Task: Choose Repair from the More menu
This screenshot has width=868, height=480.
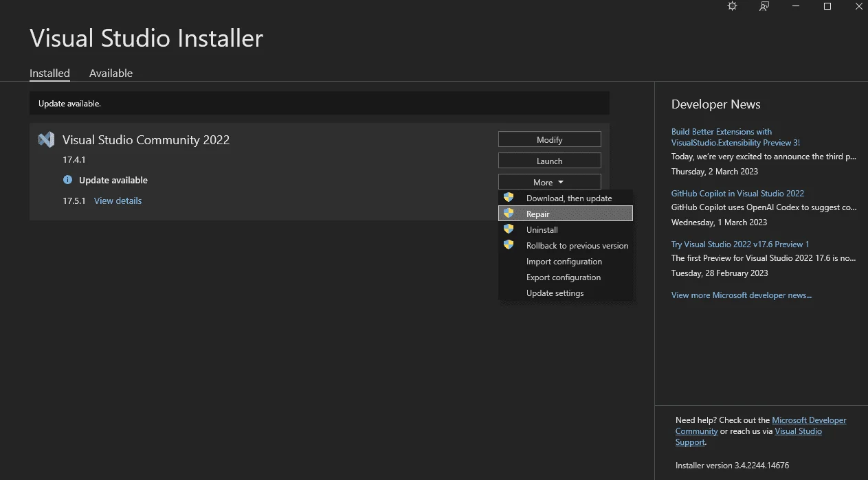Action: point(566,214)
